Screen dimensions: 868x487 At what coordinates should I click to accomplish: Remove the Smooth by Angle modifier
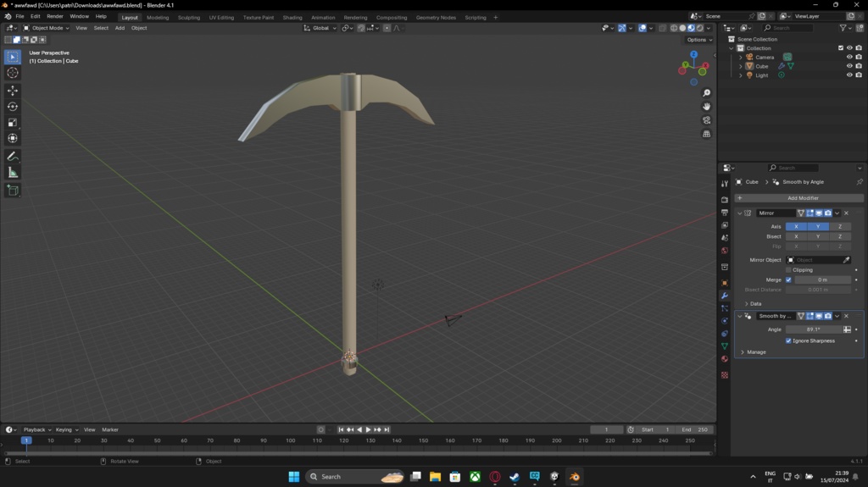coord(846,316)
